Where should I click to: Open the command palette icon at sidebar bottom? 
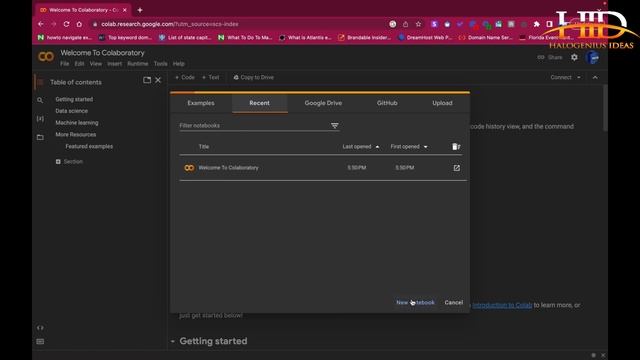coord(40,342)
